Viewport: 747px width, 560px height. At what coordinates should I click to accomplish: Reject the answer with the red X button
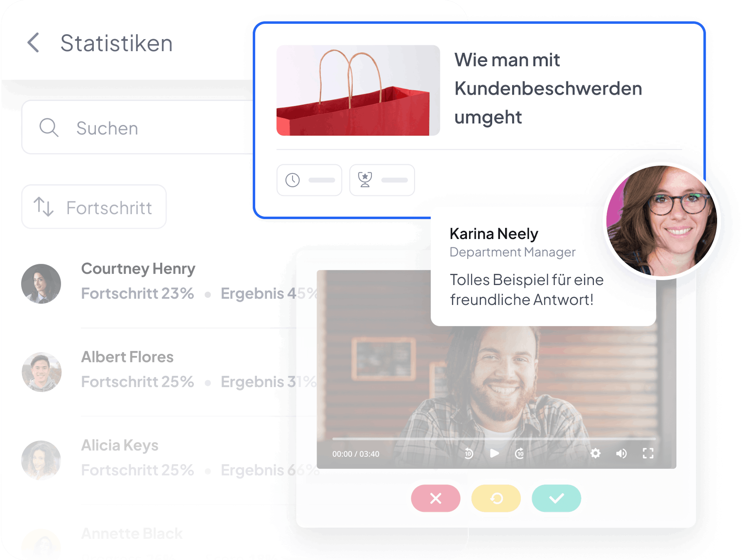tap(435, 498)
